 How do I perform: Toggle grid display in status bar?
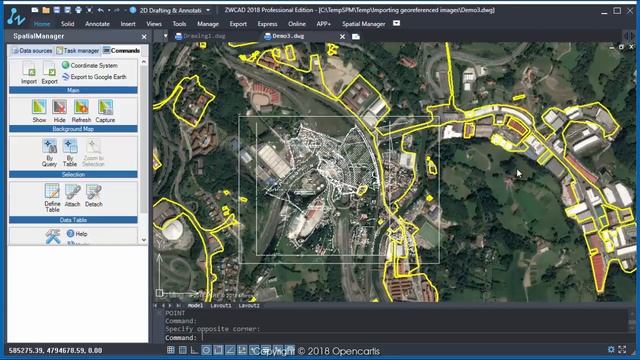pyautogui.click(x=183, y=350)
